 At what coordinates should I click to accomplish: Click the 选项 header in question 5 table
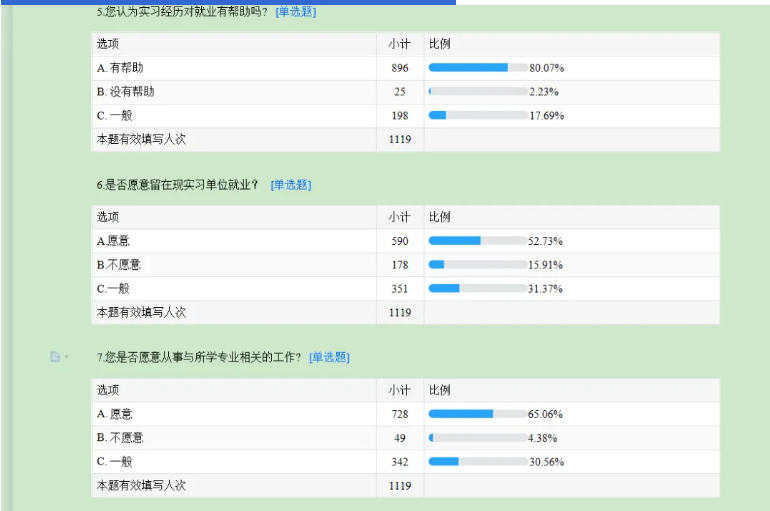coord(108,45)
